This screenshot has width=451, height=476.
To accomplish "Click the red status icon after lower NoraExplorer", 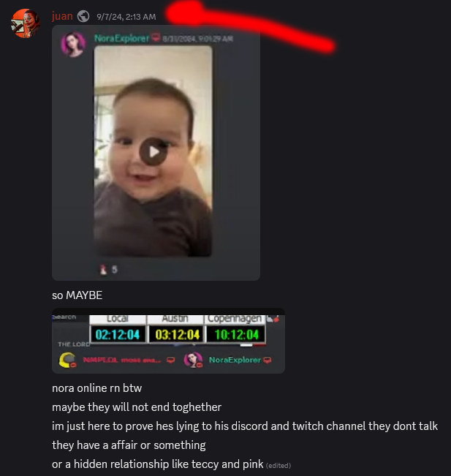I will point(268,360).
